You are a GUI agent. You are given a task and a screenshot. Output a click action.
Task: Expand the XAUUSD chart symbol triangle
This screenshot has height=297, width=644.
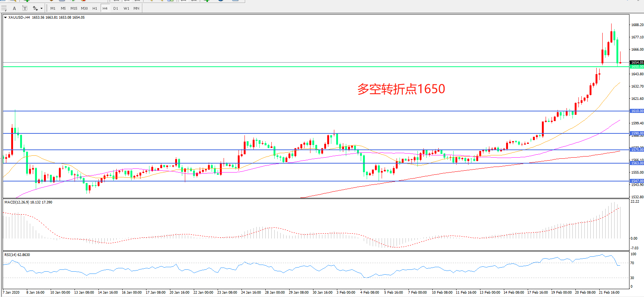click(x=5, y=18)
